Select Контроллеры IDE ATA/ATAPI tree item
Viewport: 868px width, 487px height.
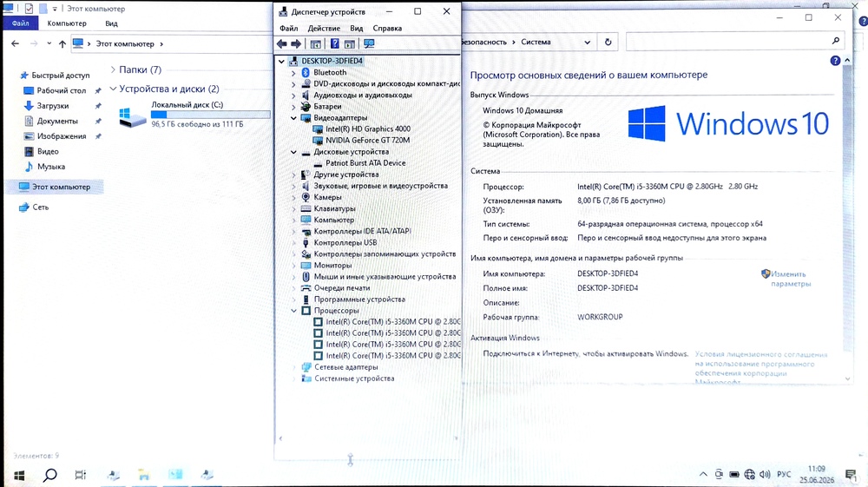point(362,231)
